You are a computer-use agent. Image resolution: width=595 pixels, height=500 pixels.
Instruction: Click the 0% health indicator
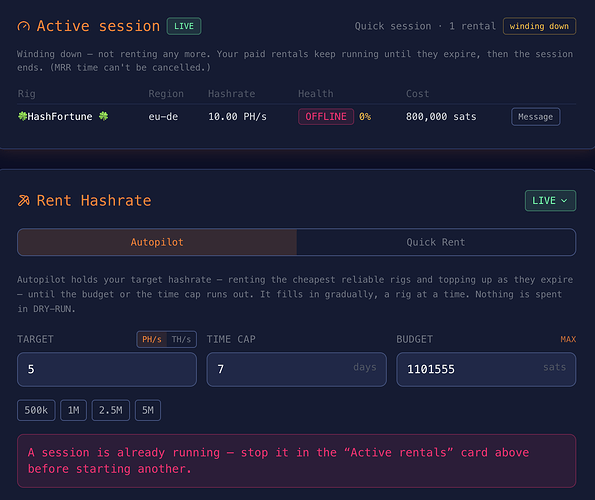[365, 116]
